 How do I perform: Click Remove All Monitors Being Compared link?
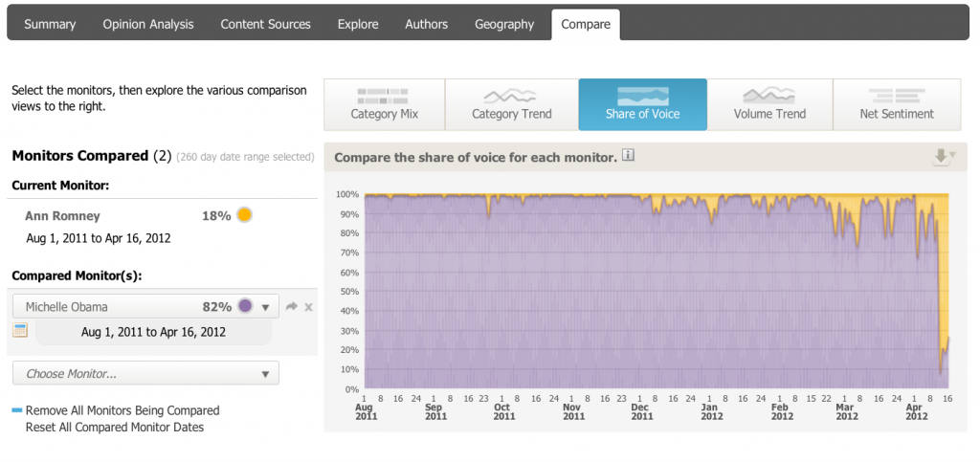click(x=122, y=410)
